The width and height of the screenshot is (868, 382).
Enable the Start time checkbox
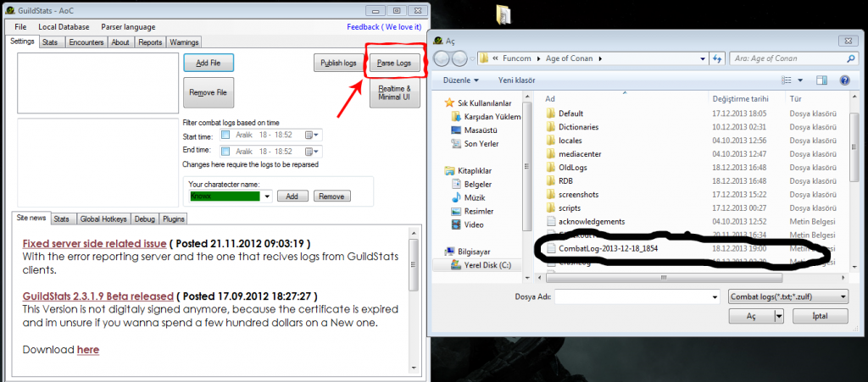click(225, 135)
